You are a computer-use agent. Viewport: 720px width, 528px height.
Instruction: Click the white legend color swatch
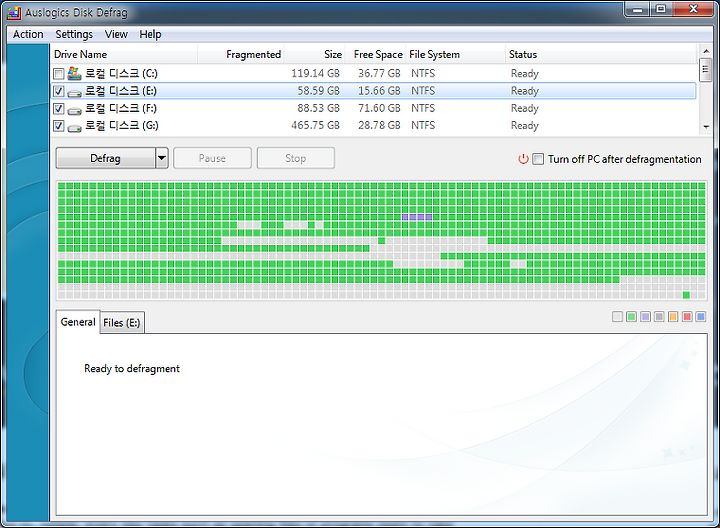618,316
